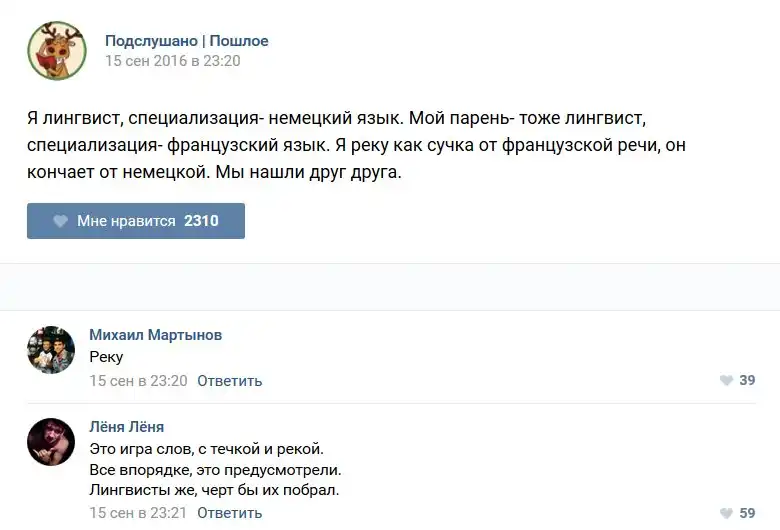Open the Подслушано | Пошлое deer avatar
Viewport: 780px width, 530px height.
tap(57, 51)
